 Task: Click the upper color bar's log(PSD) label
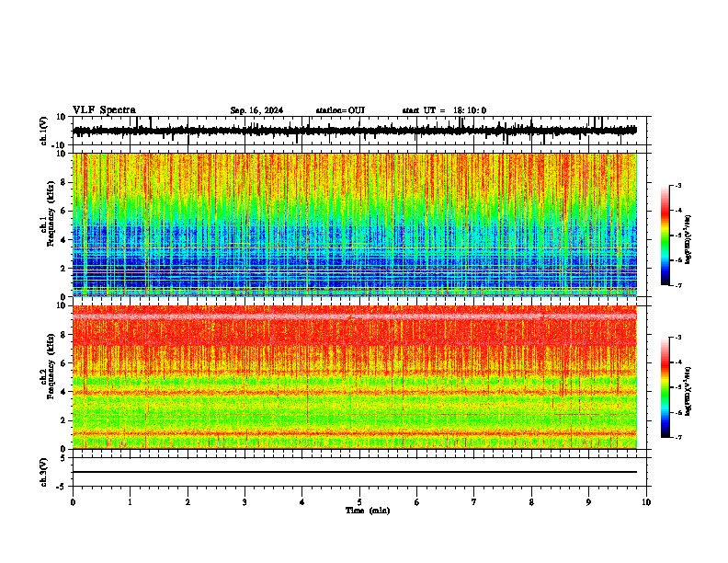[x=688, y=240]
